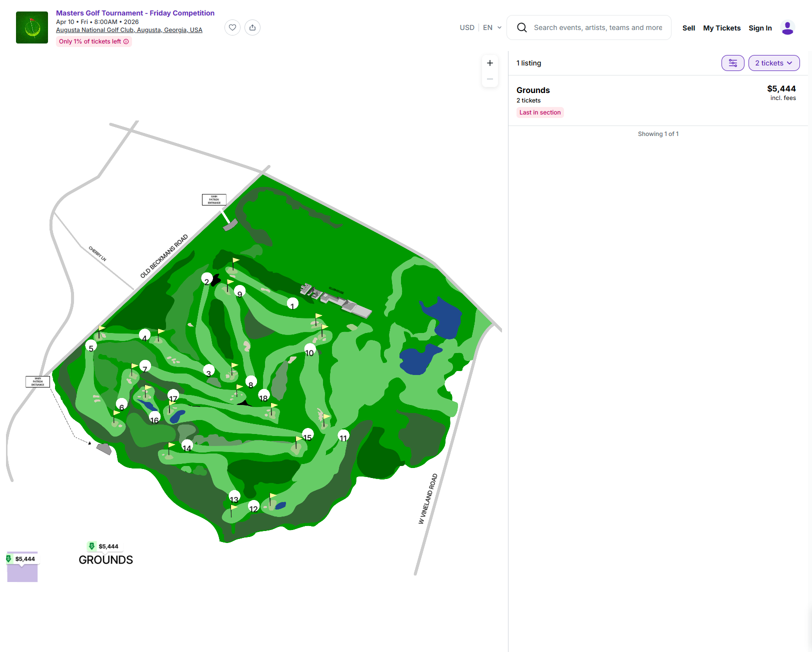Open the Augusta National Golf Club venue link
The width and height of the screenshot is (812, 652).
[x=129, y=30]
